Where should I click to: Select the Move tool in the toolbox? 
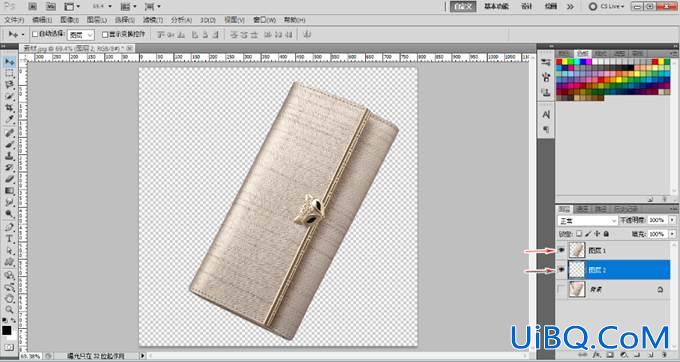pos(9,62)
